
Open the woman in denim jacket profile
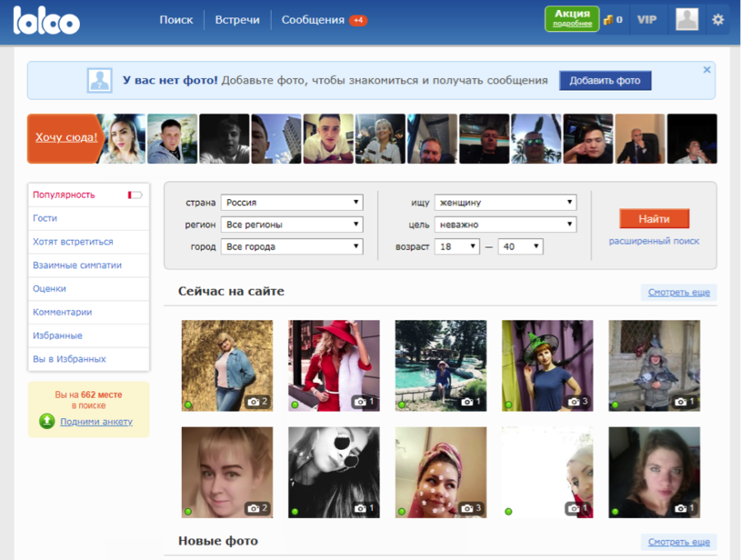tap(227, 366)
